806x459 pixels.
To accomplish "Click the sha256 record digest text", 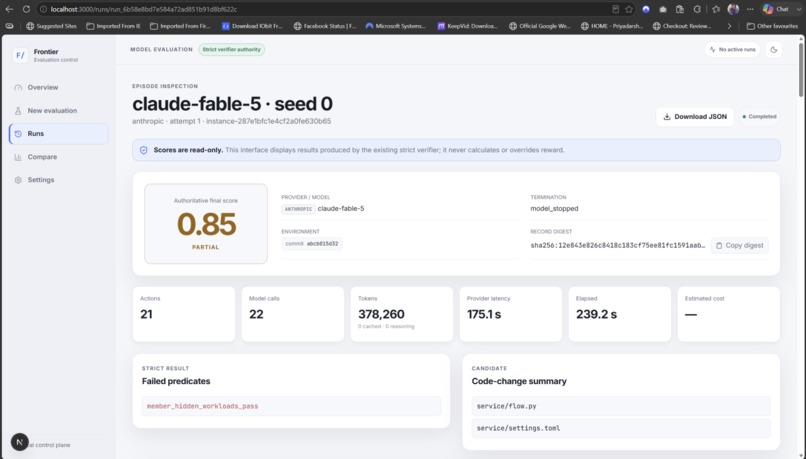I will tap(618, 246).
